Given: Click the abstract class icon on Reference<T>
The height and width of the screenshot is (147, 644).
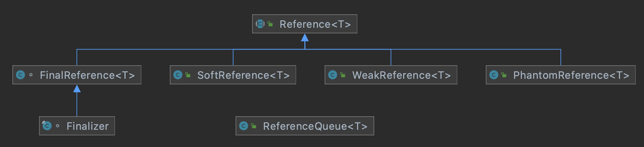Looking at the screenshot, I should click(260, 24).
